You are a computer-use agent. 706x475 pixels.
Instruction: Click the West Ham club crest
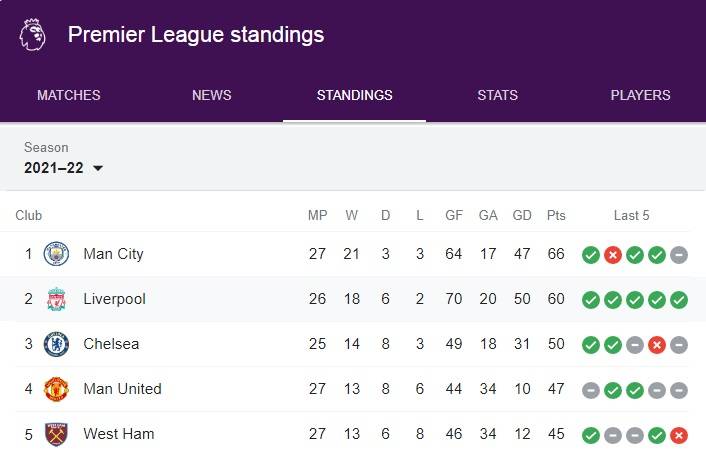point(56,434)
